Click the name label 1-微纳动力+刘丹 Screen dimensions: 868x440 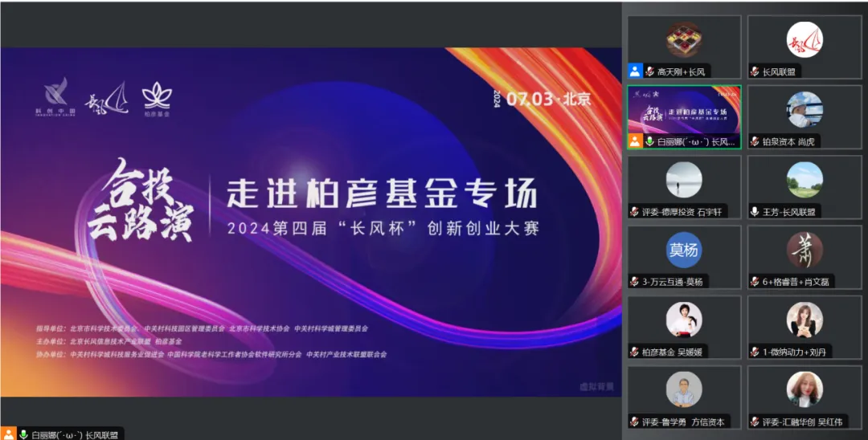pyautogui.click(x=794, y=352)
